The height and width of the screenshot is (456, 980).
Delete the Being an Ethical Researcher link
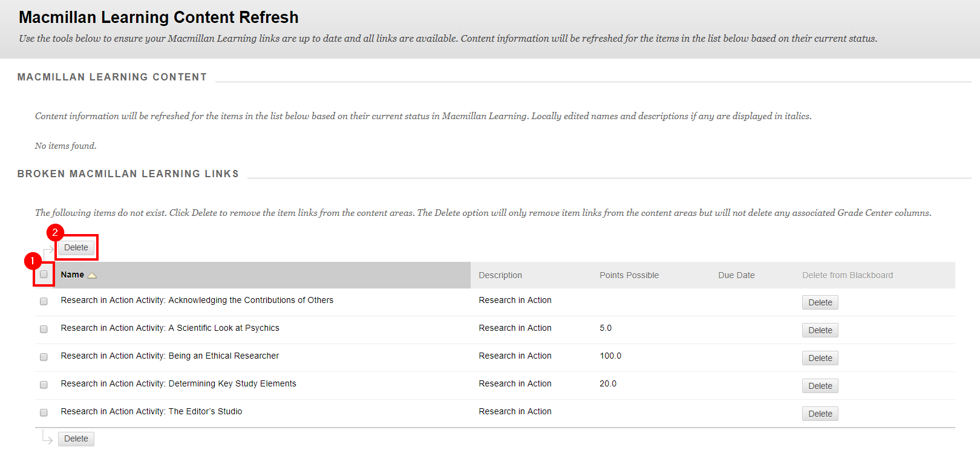coord(820,358)
